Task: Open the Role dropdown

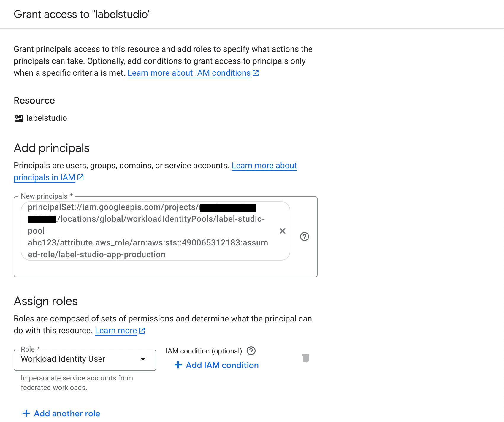Action: [x=85, y=360]
